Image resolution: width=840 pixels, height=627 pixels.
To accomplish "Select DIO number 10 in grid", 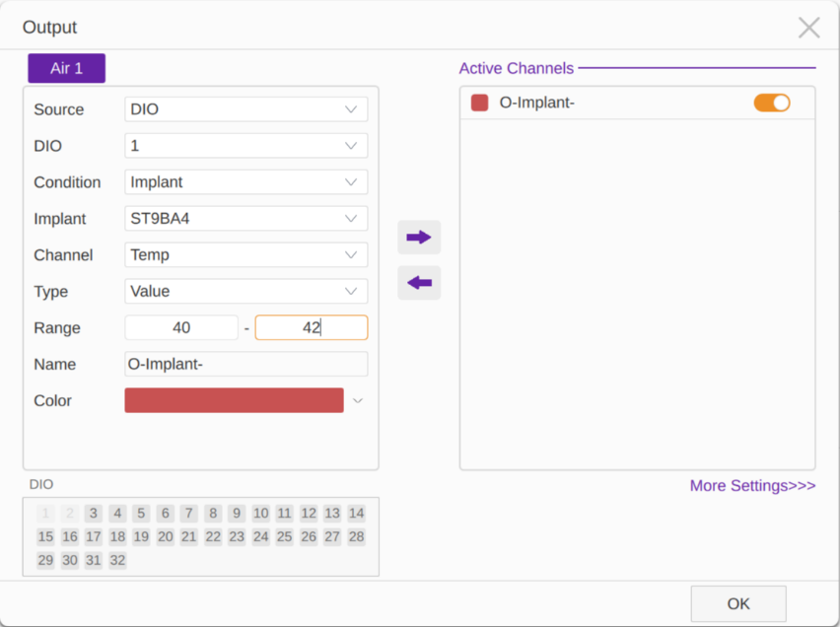I will pos(261,514).
